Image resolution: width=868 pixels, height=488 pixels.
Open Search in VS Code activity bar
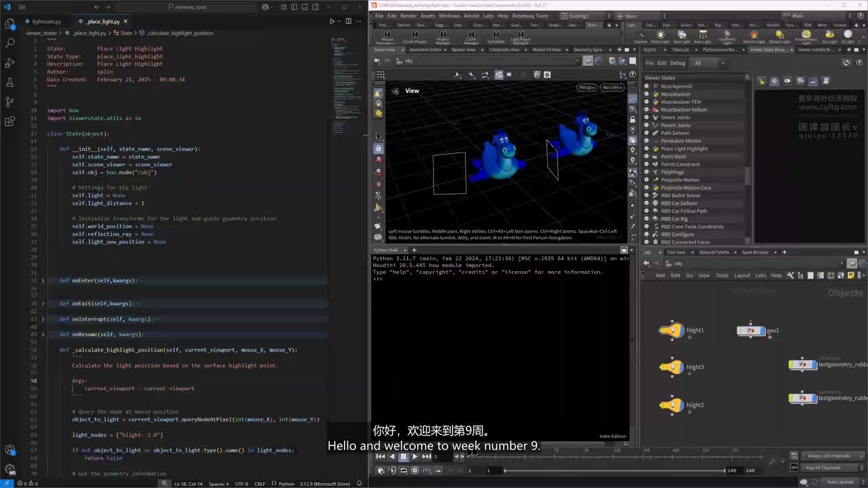point(10,43)
